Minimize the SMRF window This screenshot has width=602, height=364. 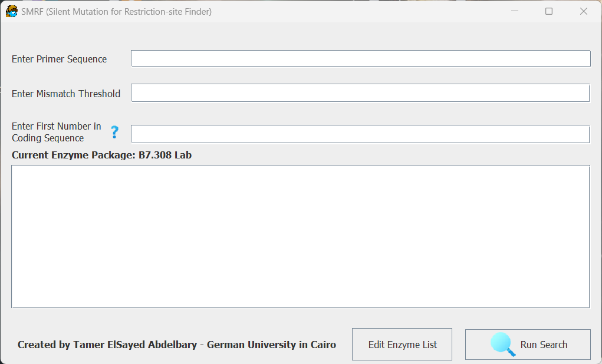(x=514, y=11)
